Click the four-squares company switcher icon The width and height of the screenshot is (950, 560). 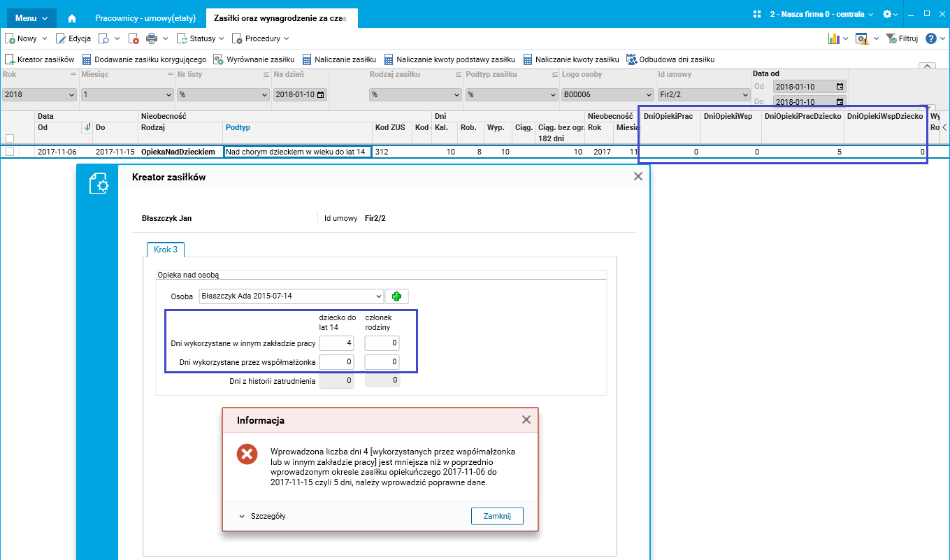pyautogui.click(x=757, y=14)
